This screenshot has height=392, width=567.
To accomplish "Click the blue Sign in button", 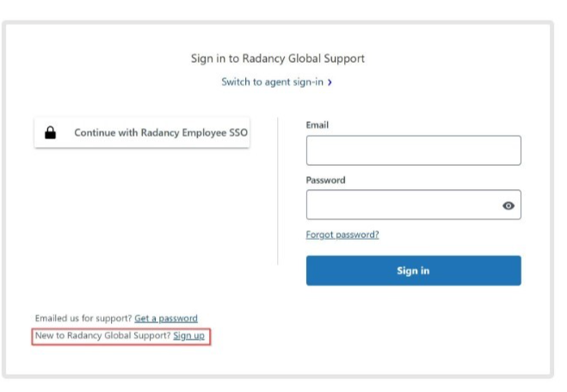I will point(413,271).
